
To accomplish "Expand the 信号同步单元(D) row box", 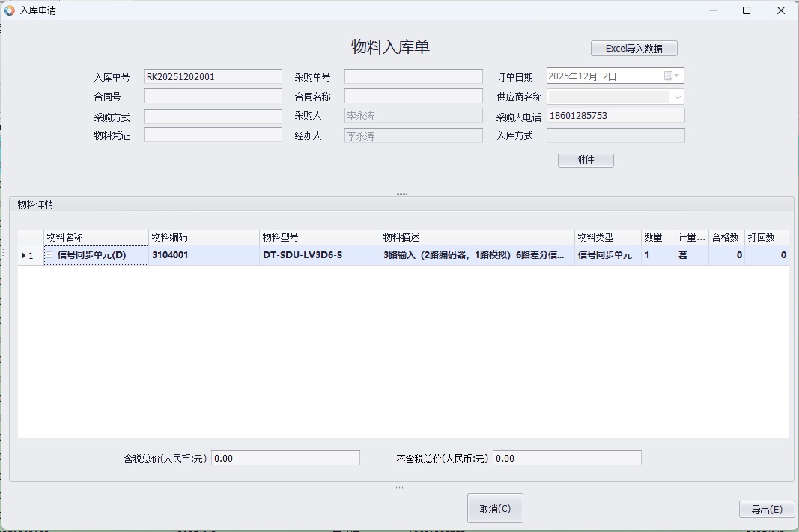I will click(49, 255).
